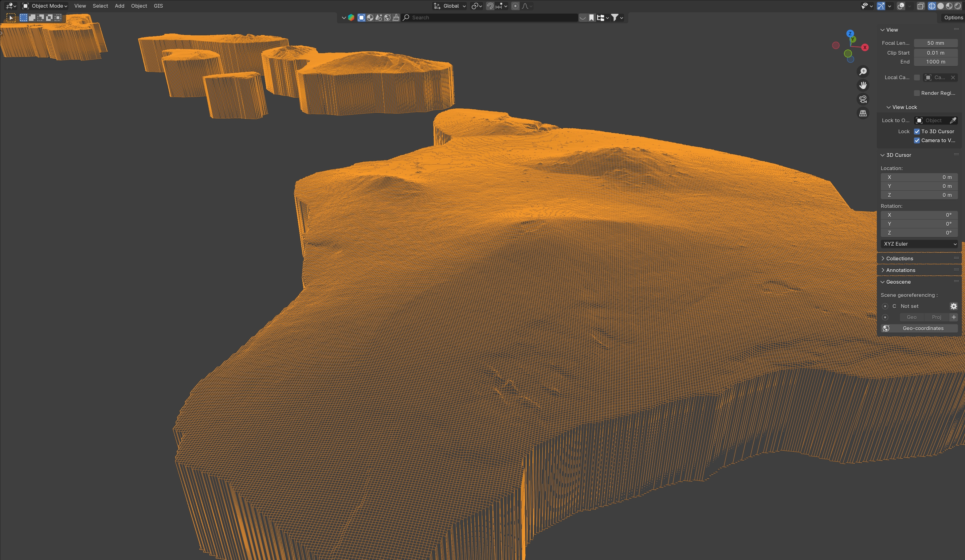Uncheck Lock To 3D Cursor
Screen dimensions: 965x560
[x=917, y=131]
